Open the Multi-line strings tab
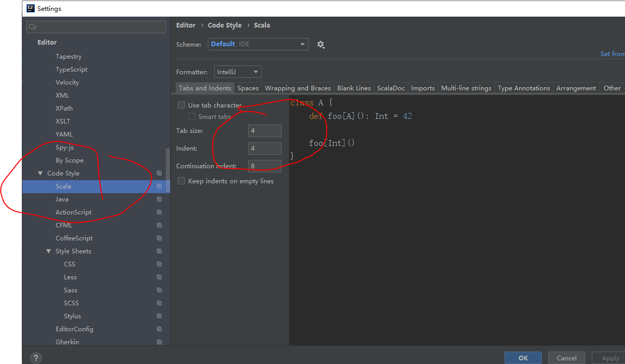The image size is (625, 364). pyautogui.click(x=466, y=88)
